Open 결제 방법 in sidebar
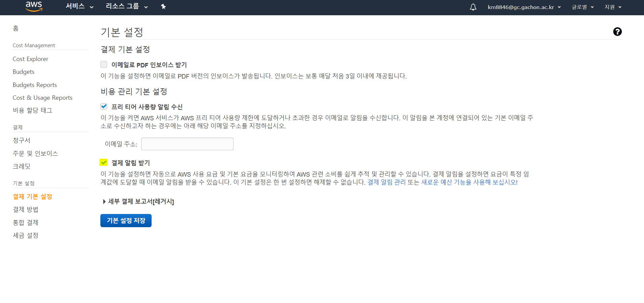This screenshot has height=303, width=644. click(26, 209)
